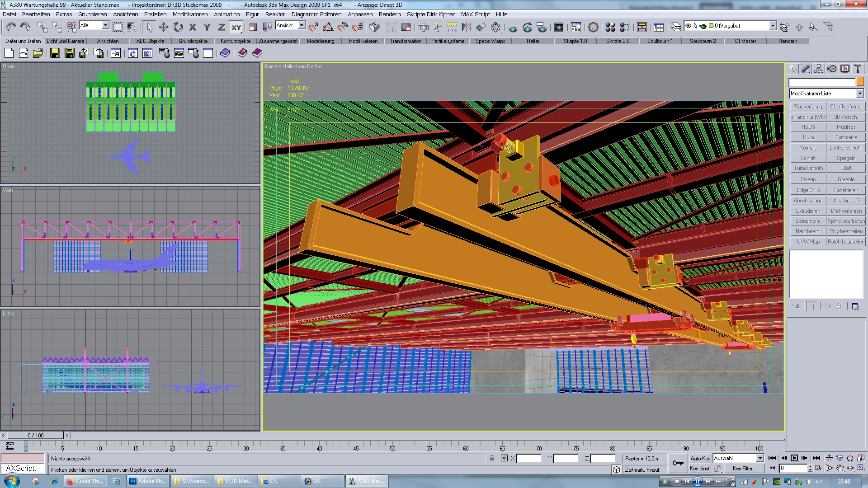The height and width of the screenshot is (488, 868).
Task: Open the Material Editor spheres icon
Action: click(610, 28)
